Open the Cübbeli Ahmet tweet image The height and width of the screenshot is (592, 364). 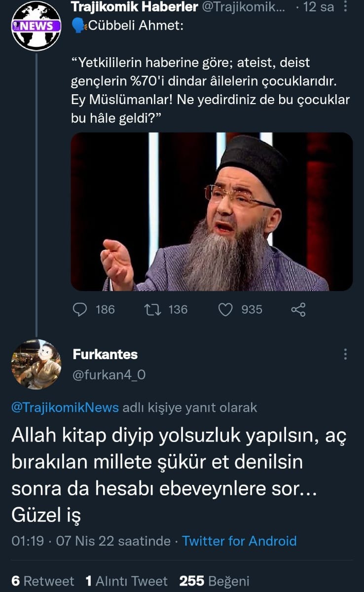[x=212, y=211]
